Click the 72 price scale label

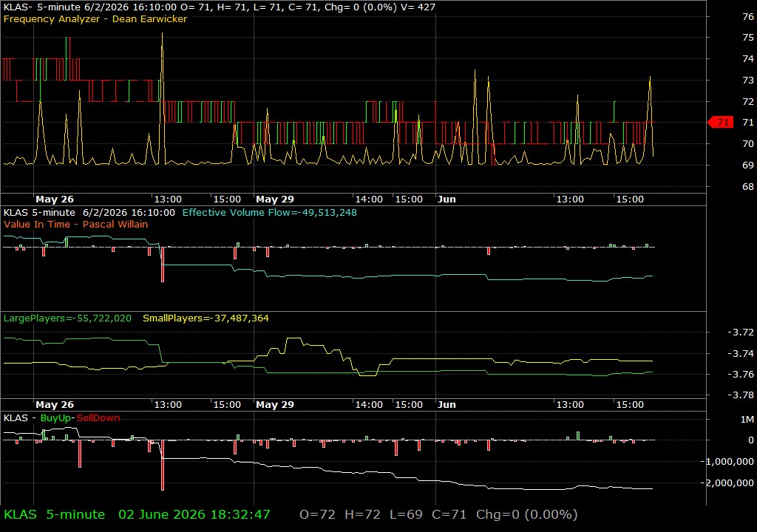(748, 101)
